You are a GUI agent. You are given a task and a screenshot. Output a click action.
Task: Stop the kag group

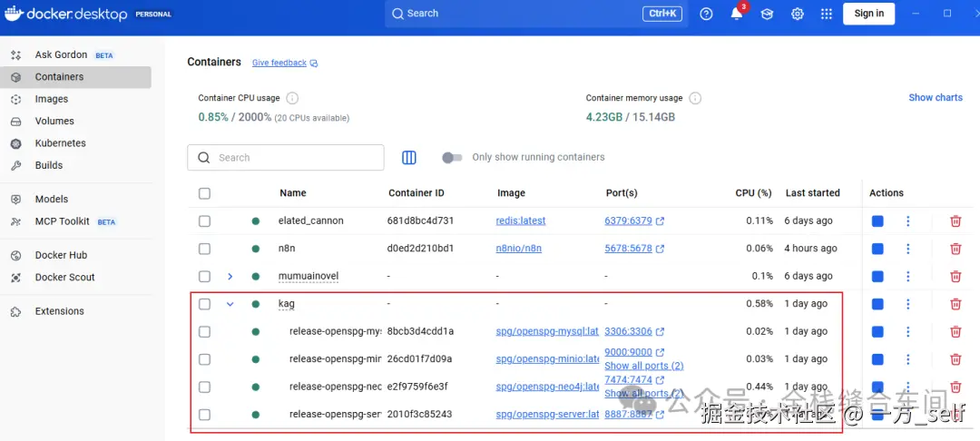pos(877,304)
